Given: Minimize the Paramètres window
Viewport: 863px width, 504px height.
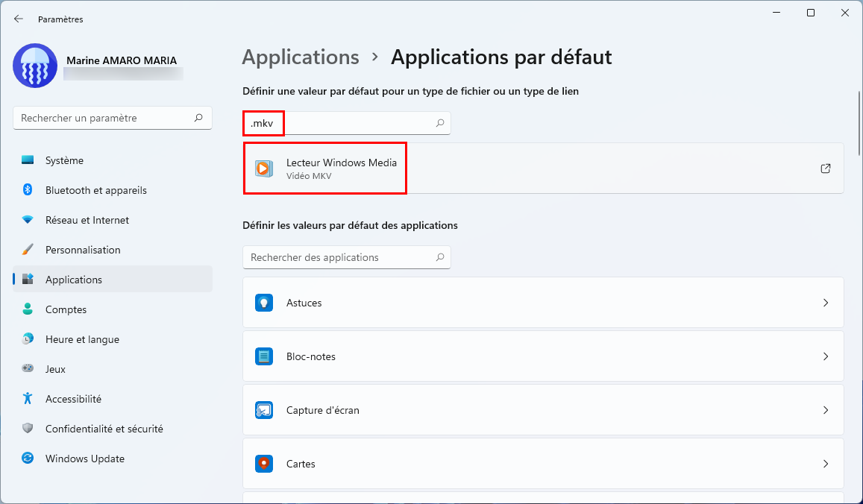Looking at the screenshot, I should pos(776,13).
